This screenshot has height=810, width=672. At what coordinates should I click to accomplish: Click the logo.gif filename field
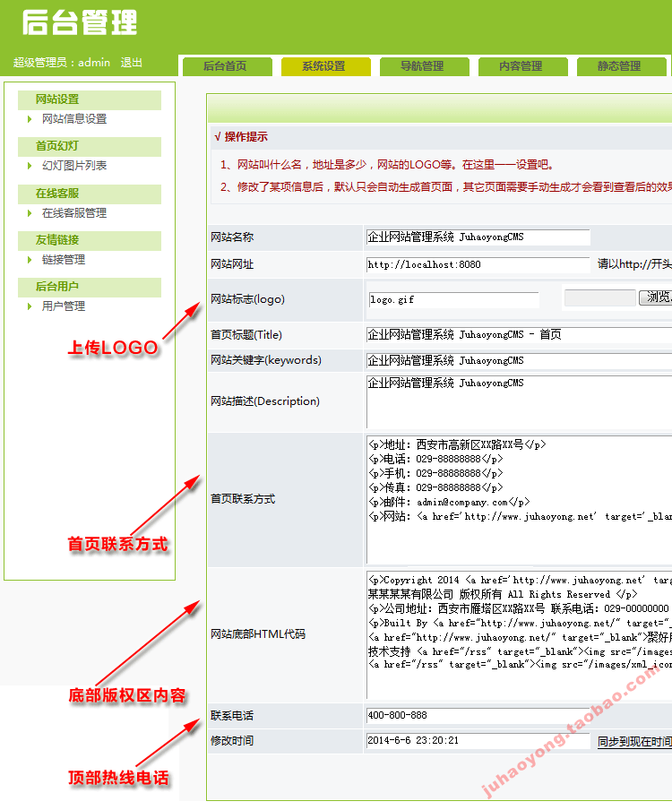click(x=453, y=299)
